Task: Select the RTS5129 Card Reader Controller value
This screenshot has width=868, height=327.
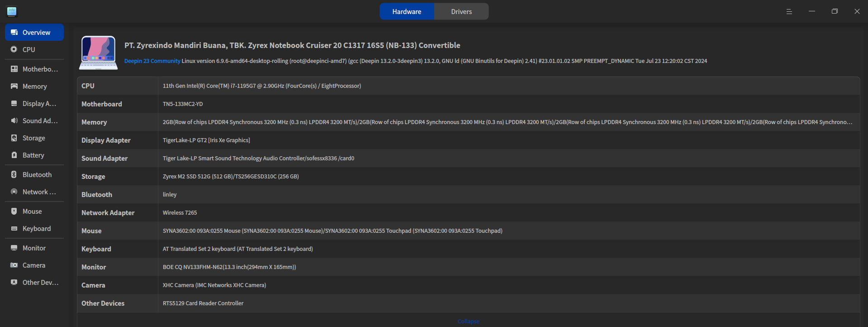Action: [203, 303]
